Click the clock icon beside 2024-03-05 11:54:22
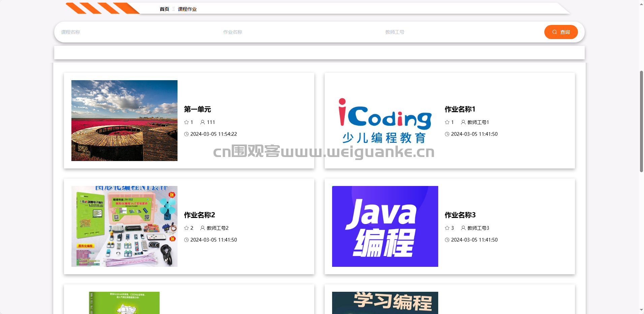The height and width of the screenshot is (314, 644). [x=186, y=134]
